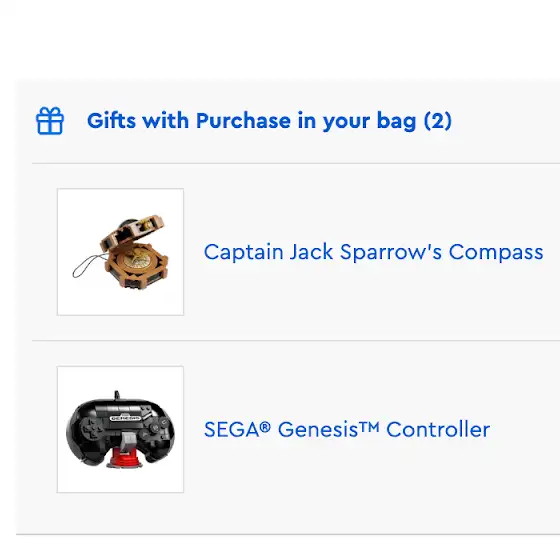This screenshot has height=560, width=560.
Task: Click Captain in the first gift name
Action: tap(244, 252)
